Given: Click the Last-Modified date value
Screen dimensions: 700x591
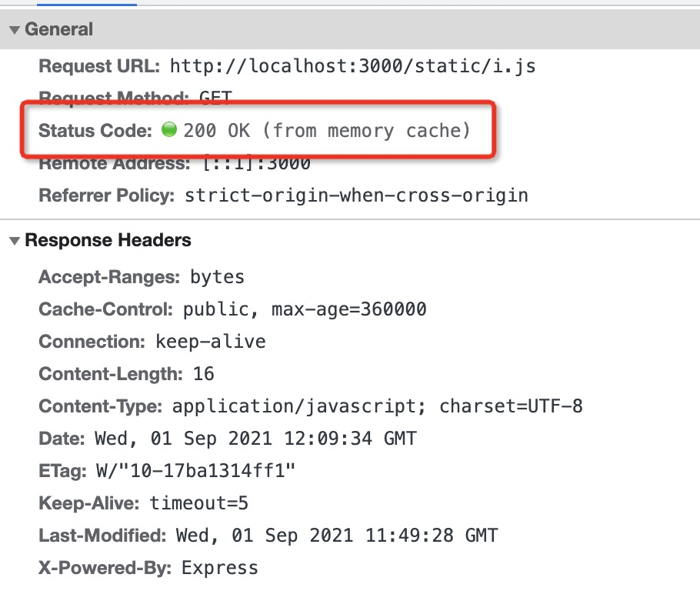Looking at the screenshot, I should [336, 536].
